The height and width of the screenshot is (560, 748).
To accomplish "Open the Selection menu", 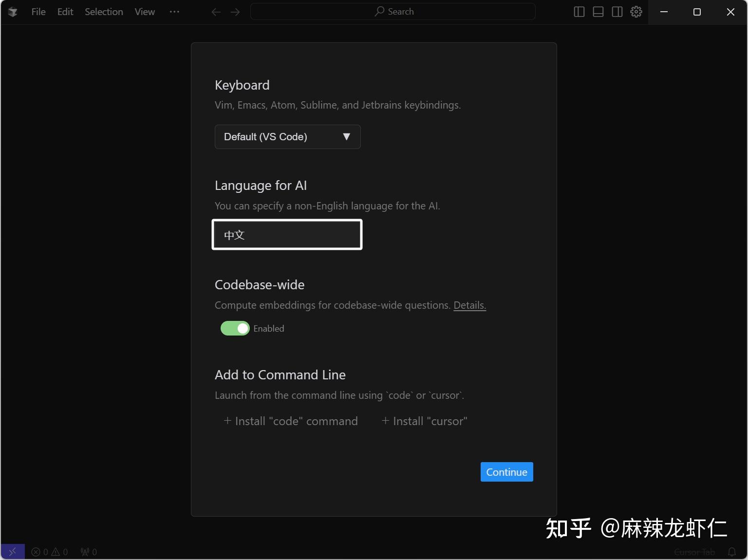I will [x=103, y=12].
